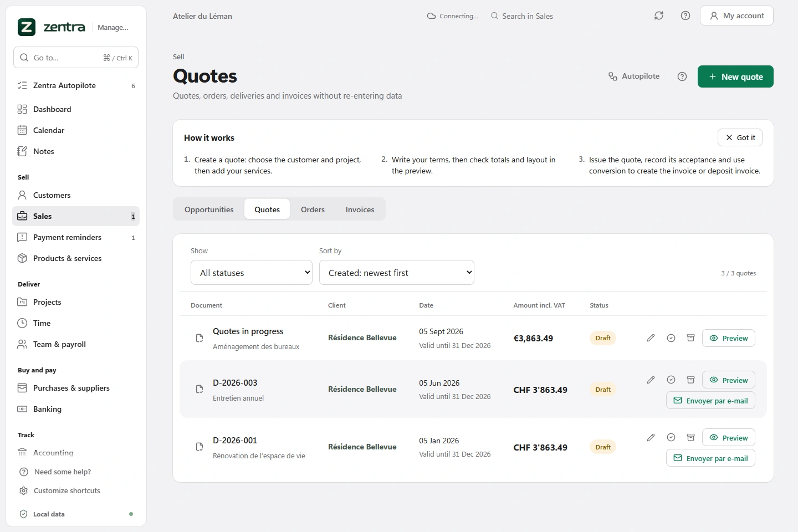
Task: Click the sync refresh icon in top bar
Action: click(x=659, y=16)
